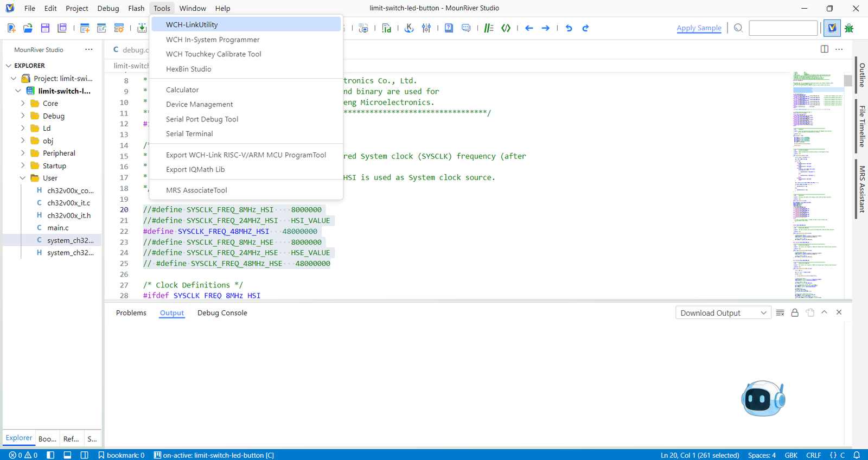Select WCH In-System Programmer menu entry
The height and width of the screenshot is (460, 868).
point(246,40)
